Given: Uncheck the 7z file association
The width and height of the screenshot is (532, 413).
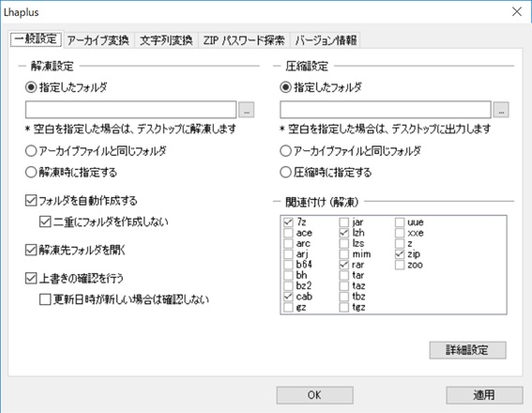Looking at the screenshot, I should click(288, 222).
